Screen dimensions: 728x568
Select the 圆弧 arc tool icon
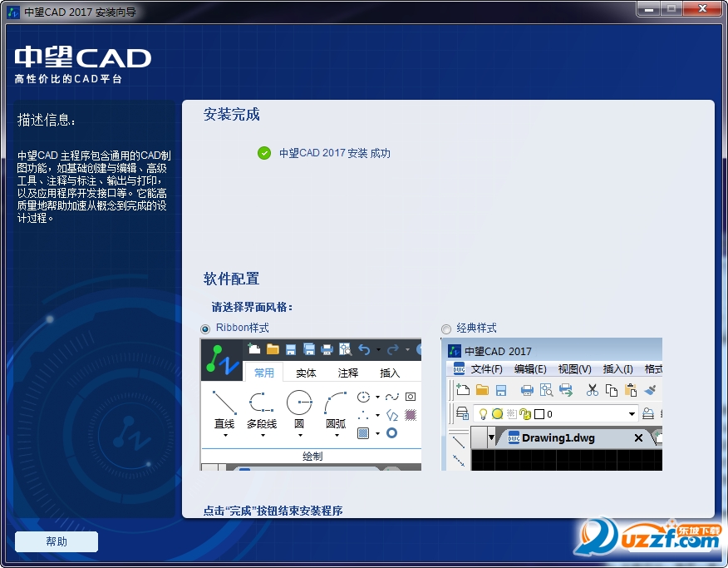336,403
